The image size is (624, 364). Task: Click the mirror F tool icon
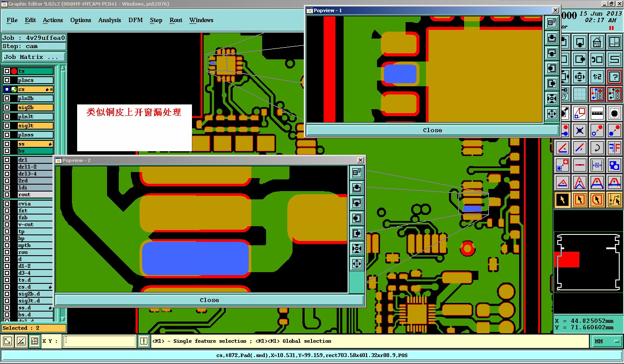point(614,148)
